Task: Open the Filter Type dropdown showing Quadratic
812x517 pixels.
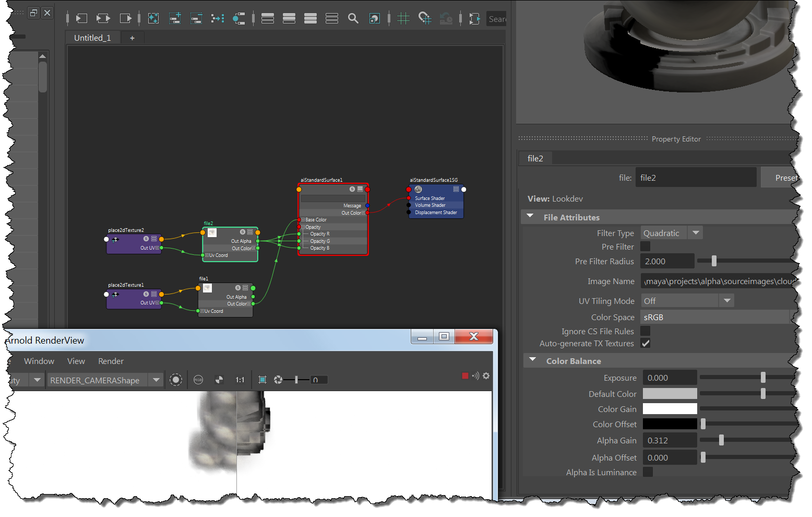Action: [x=696, y=232]
